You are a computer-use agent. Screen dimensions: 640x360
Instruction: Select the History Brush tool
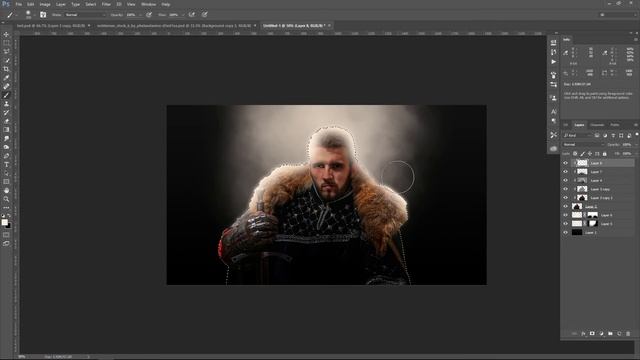(6, 112)
